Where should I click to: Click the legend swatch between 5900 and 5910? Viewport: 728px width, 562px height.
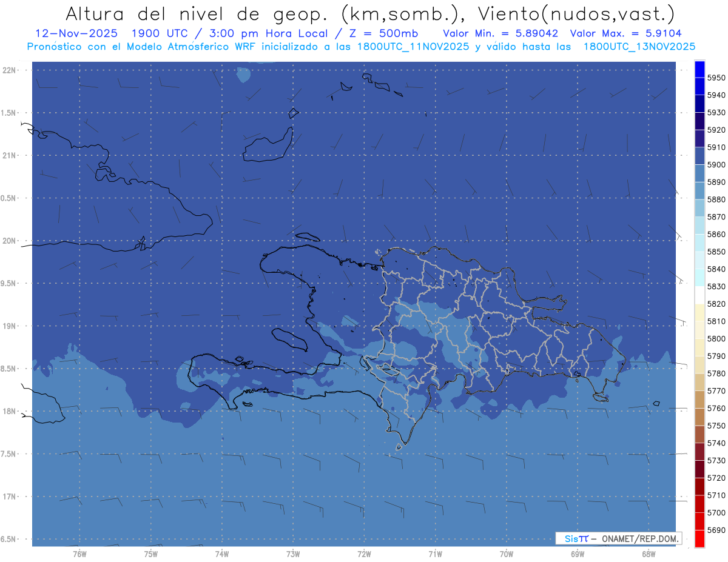[x=699, y=156]
